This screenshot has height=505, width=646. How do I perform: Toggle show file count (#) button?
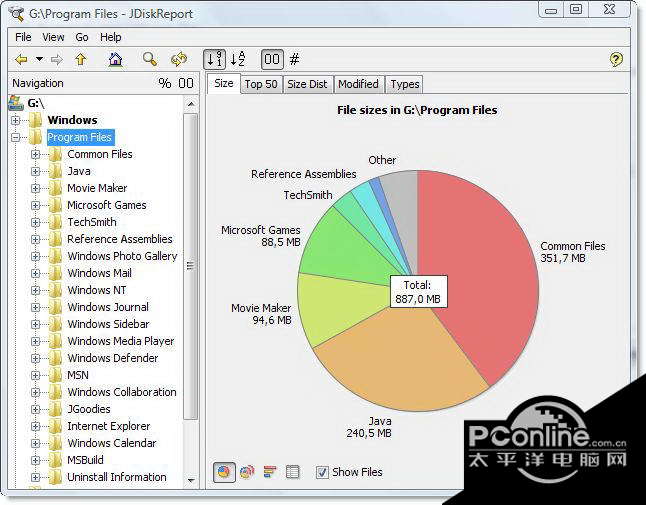(294, 60)
